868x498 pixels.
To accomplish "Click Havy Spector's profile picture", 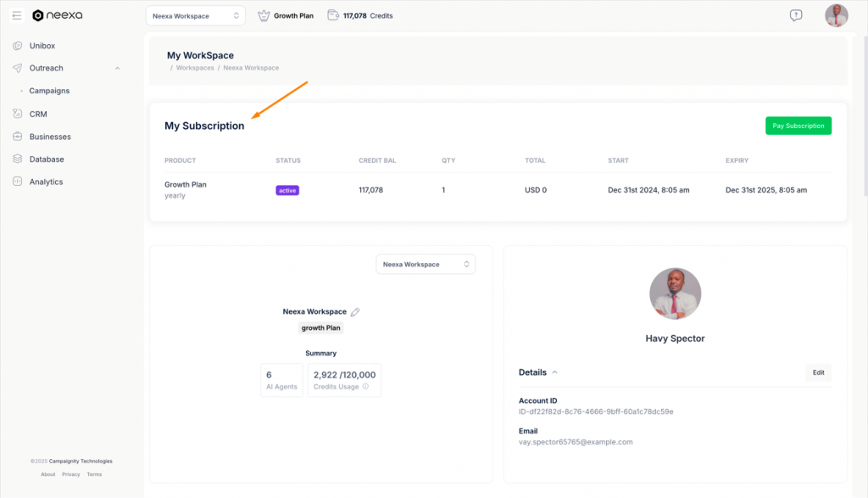I will pos(675,293).
